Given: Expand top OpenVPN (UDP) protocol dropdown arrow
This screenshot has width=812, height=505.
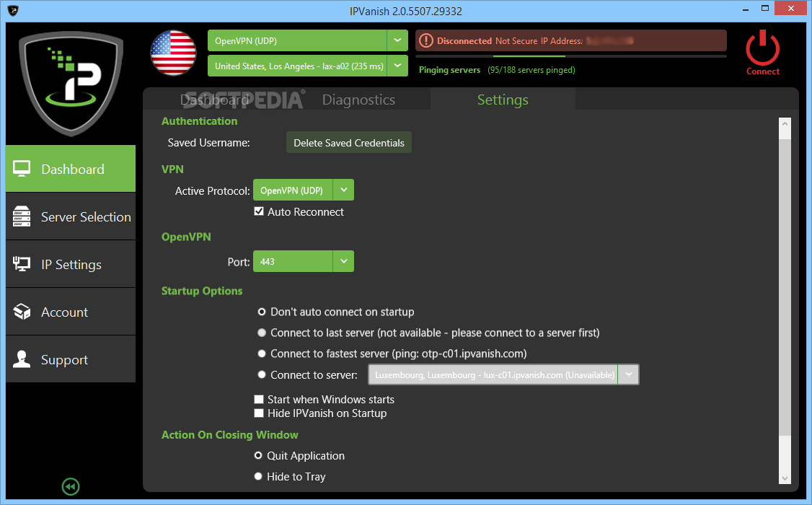Looking at the screenshot, I should pos(397,40).
